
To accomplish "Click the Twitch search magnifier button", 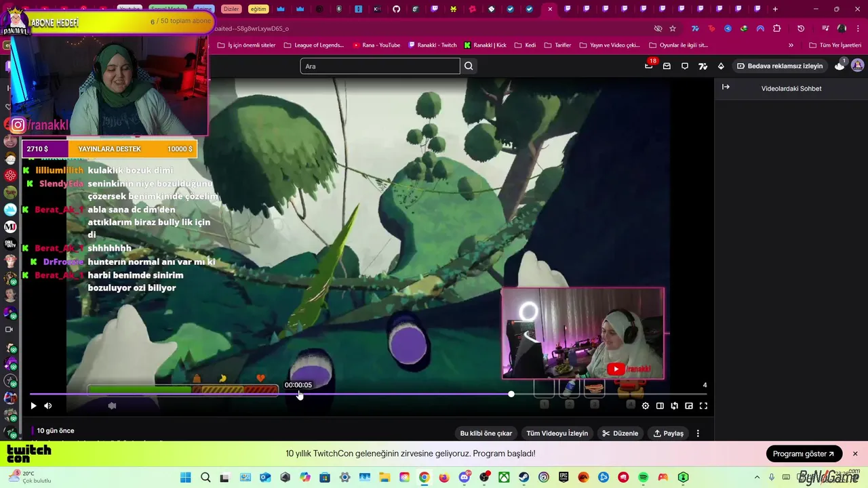I will click(469, 66).
